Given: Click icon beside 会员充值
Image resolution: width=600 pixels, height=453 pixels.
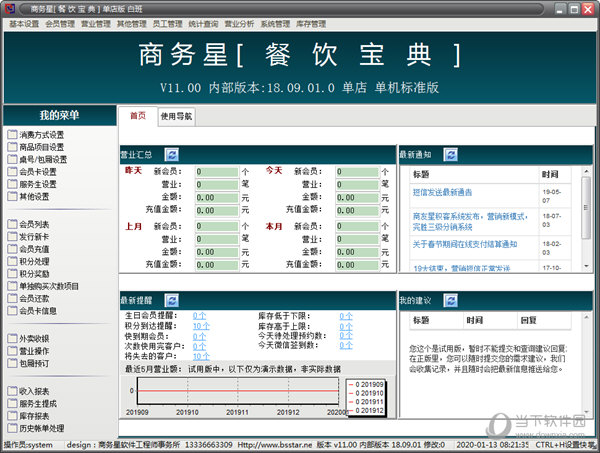Looking at the screenshot, I should 13,249.
